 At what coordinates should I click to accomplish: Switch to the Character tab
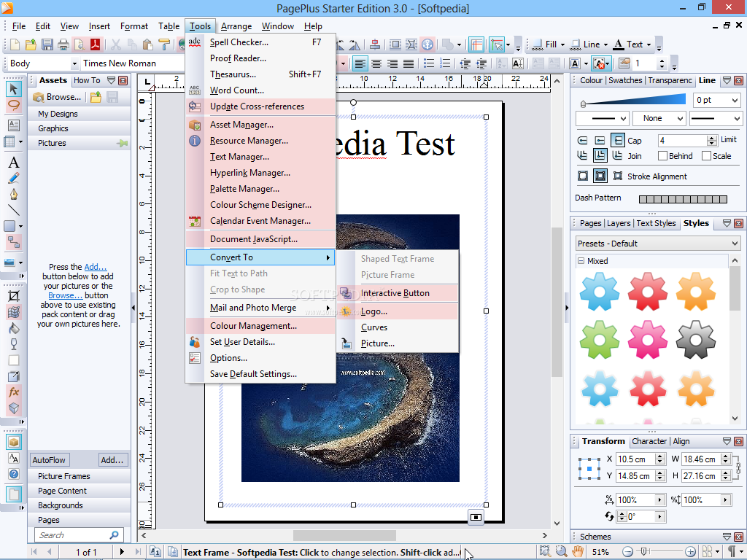point(649,441)
